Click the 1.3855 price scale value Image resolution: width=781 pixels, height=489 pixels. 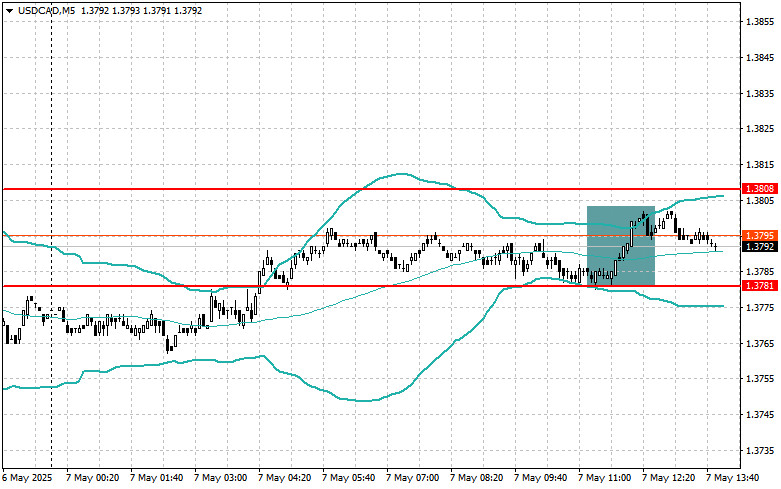point(760,22)
